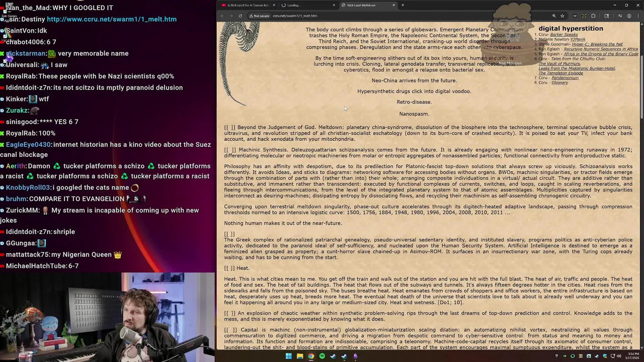Viewport: 644px width, 362px height.
Task: Click the tentacle illustration on the page
Action: (242, 63)
